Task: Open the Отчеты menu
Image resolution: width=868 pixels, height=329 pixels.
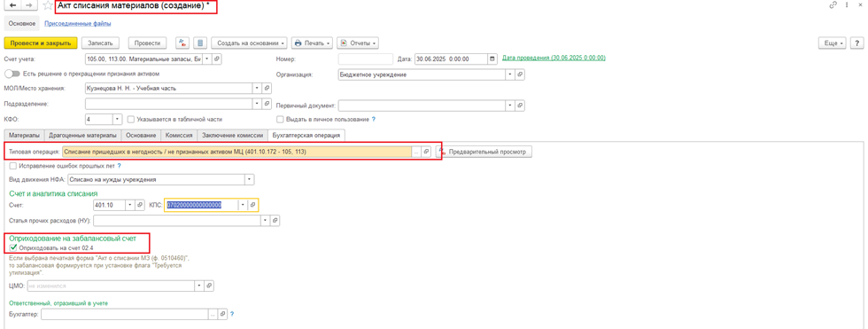Action: pyautogui.click(x=358, y=43)
